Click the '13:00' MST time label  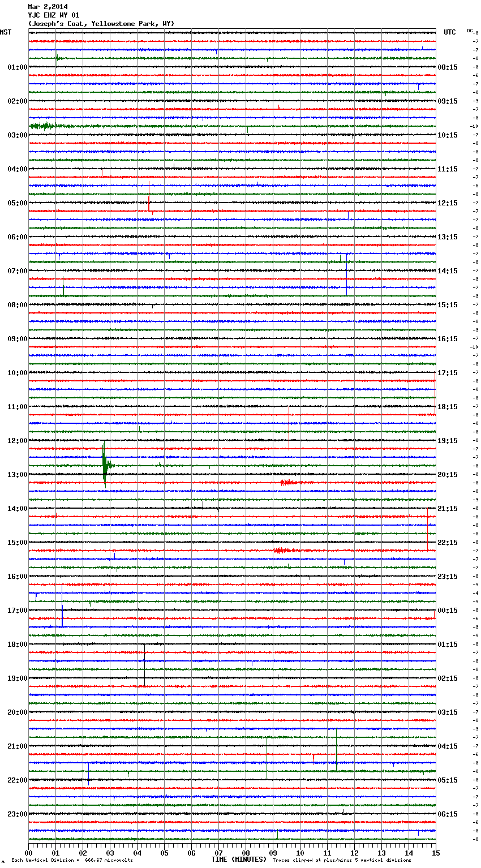[17, 475]
